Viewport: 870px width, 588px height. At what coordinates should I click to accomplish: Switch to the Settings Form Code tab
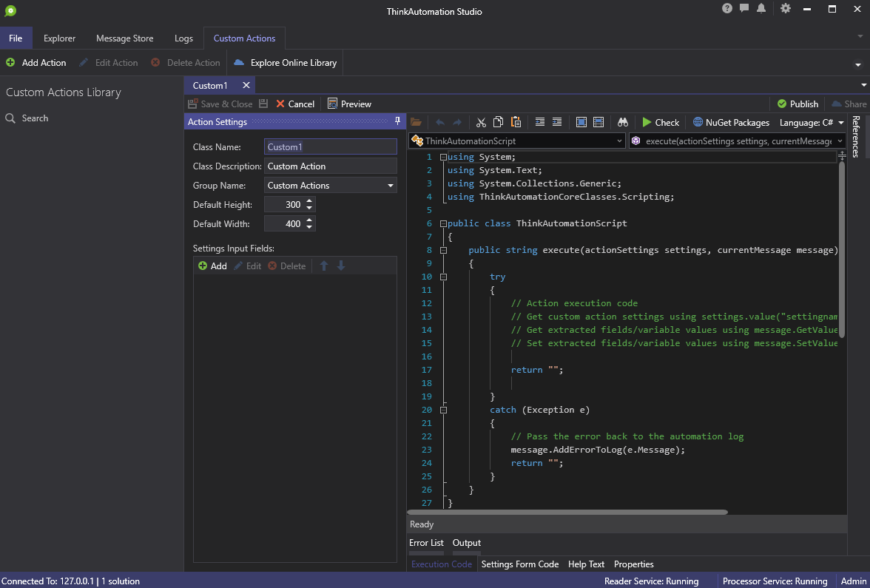click(520, 564)
